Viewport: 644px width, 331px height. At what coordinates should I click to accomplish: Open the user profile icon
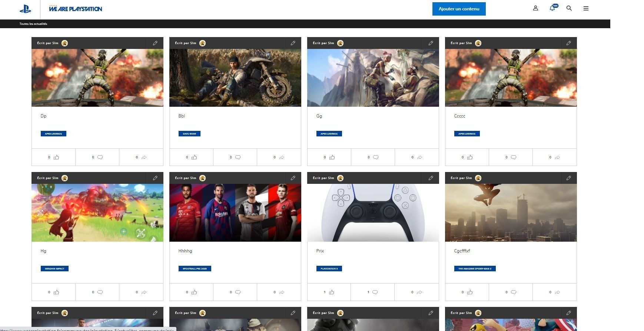(x=535, y=8)
